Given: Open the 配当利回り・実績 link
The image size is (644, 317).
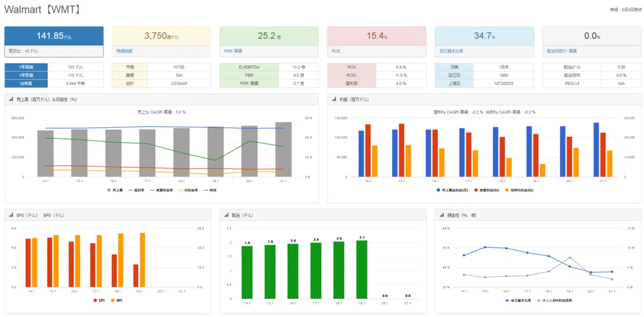Looking at the screenshot, I should (x=561, y=51).
